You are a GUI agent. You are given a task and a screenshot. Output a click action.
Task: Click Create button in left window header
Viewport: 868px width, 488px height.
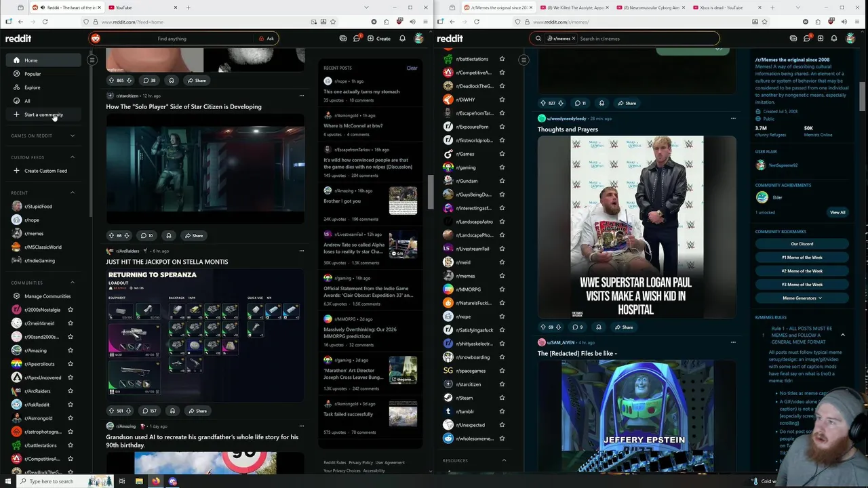click(379, 39)
